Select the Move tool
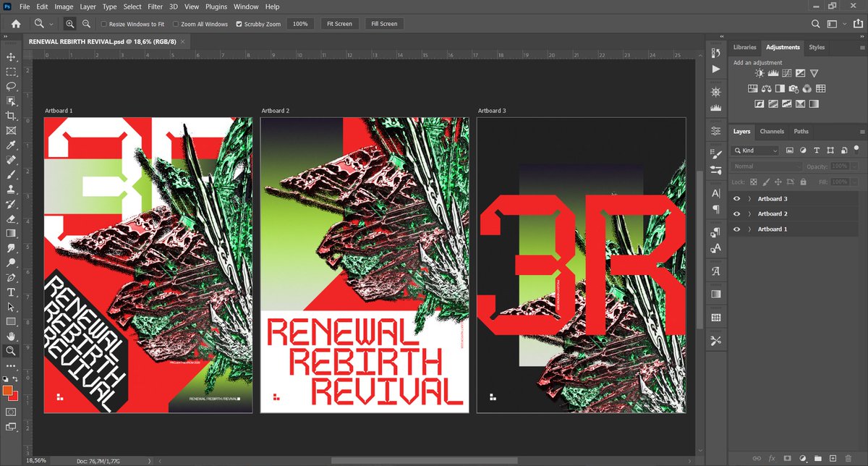Image resolution: width=868 pixels, height=466 pixels. pyautogui.click(x=11, y=56)
